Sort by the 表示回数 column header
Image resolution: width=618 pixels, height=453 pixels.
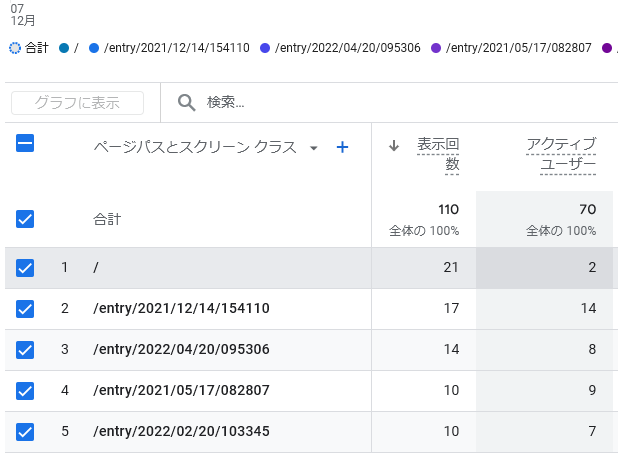coord(438,154)
